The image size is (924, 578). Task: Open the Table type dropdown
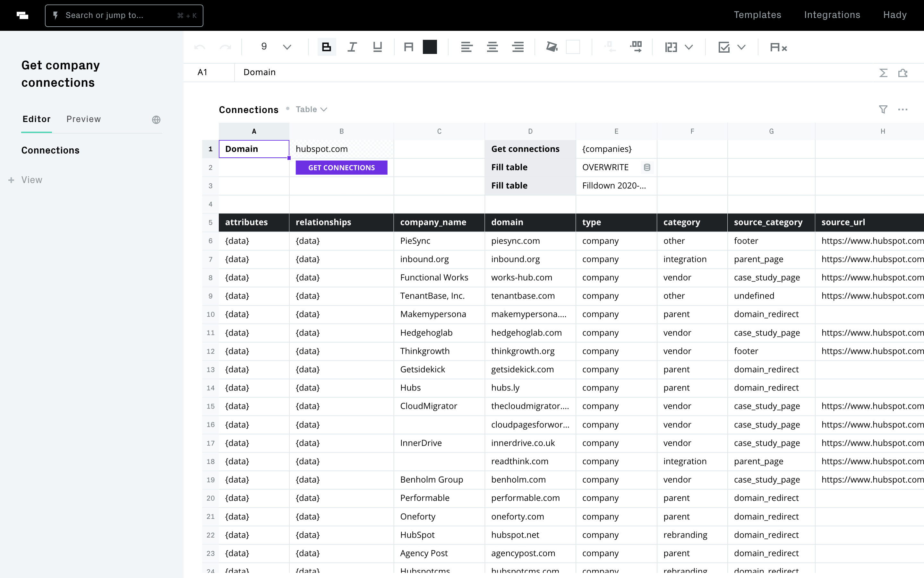(311, 109)
